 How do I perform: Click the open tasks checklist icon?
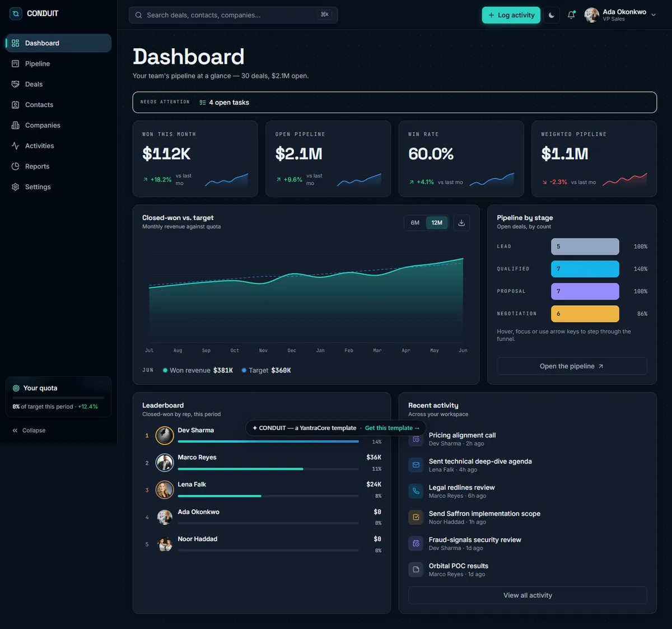point(203,102)
